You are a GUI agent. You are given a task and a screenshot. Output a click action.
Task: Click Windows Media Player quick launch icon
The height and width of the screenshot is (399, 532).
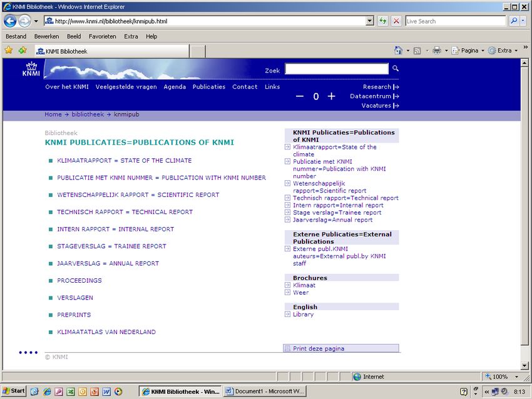118,391
